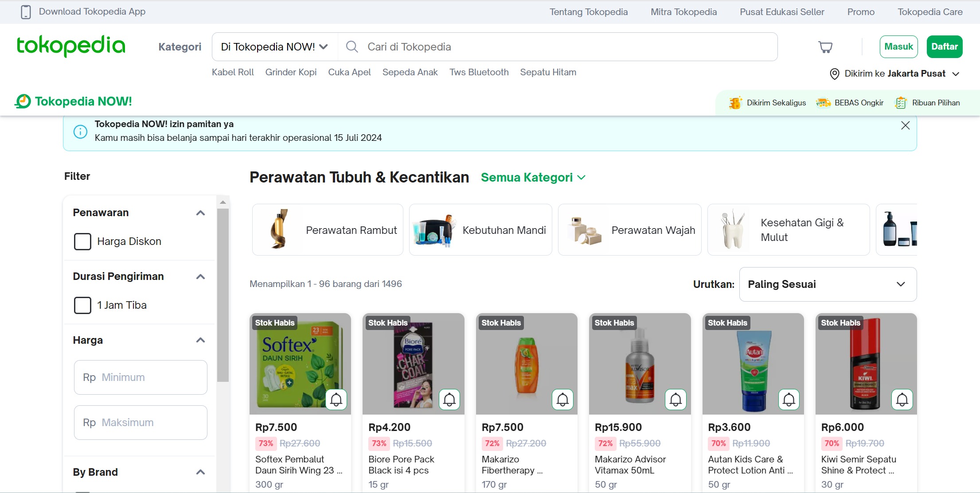
Task: Click the Cari di Tokopedia search field
Action: click(558, 47)
